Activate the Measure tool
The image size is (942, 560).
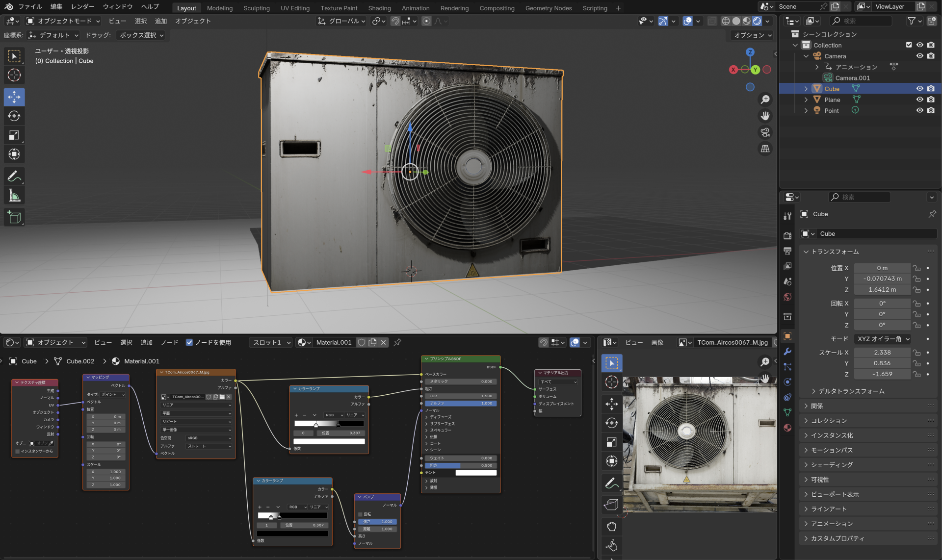click(x=14, y=196)
